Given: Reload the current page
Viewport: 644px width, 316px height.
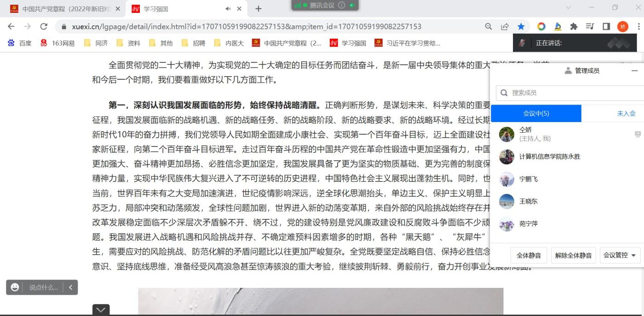Looking at the screenshot, I should pos(44,27).
